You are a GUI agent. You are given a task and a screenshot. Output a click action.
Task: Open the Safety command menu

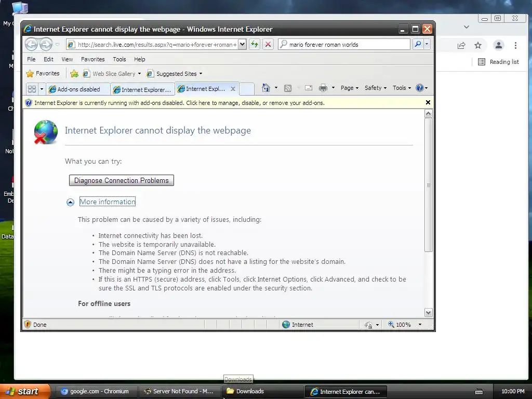[375, 88]
